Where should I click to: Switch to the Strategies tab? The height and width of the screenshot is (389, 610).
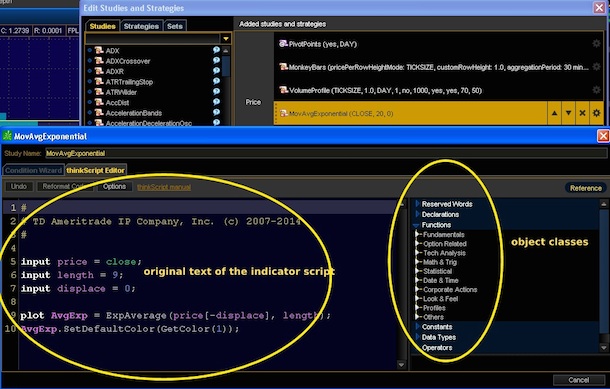pos(141,26)
